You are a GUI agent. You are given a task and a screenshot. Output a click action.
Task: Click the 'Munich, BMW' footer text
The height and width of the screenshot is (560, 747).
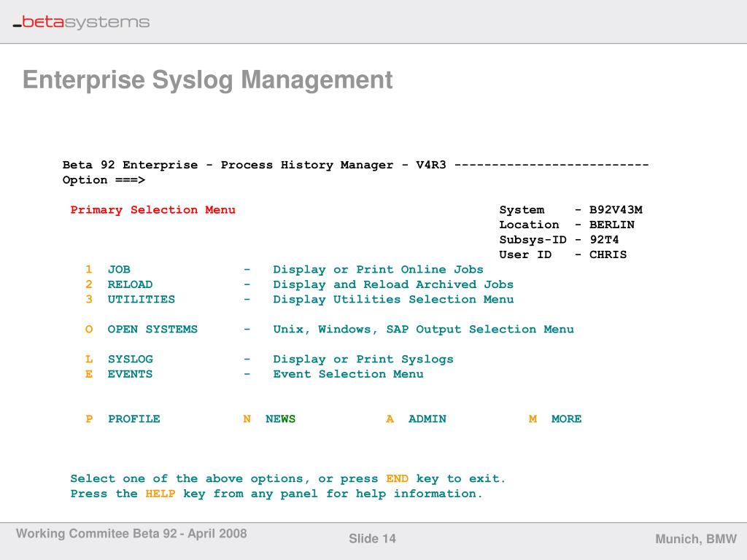pos(696,539)
